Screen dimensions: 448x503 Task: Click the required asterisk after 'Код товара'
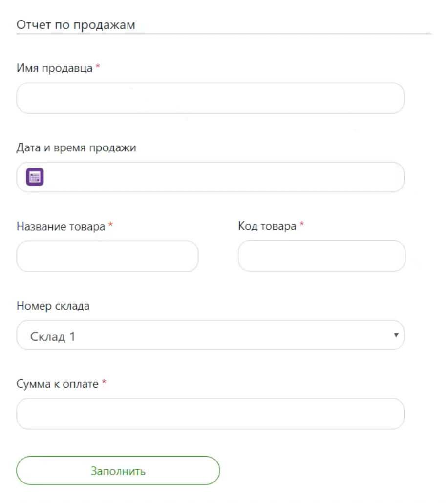pyautogui.click(x=301, y=226)
